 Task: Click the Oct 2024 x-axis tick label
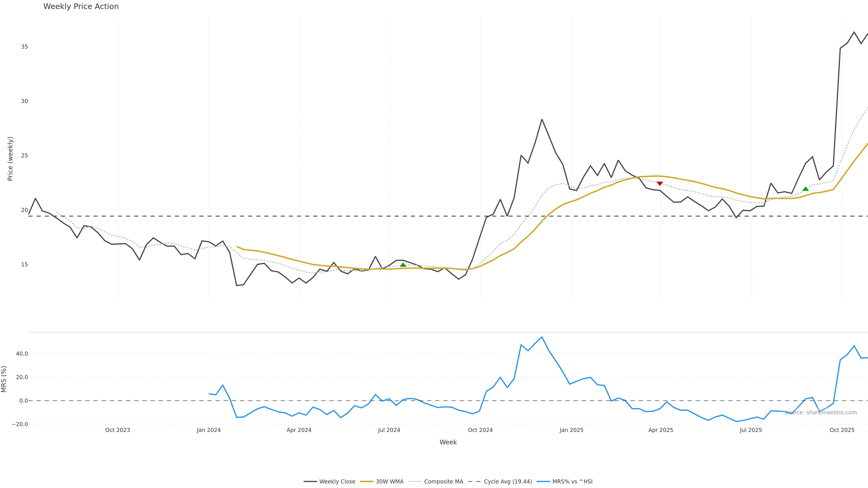tap(480, 430)
